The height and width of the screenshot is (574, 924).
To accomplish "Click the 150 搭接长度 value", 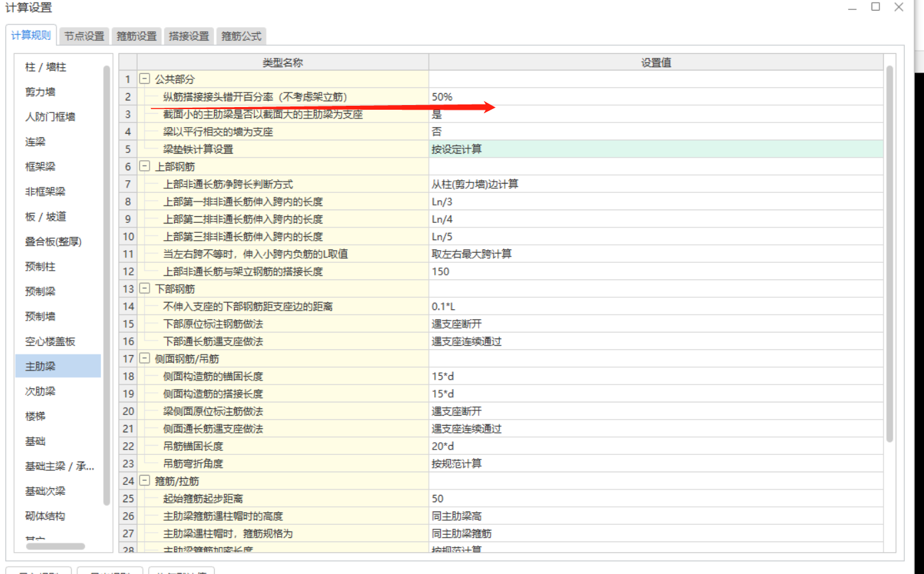I will coord(656,271).
